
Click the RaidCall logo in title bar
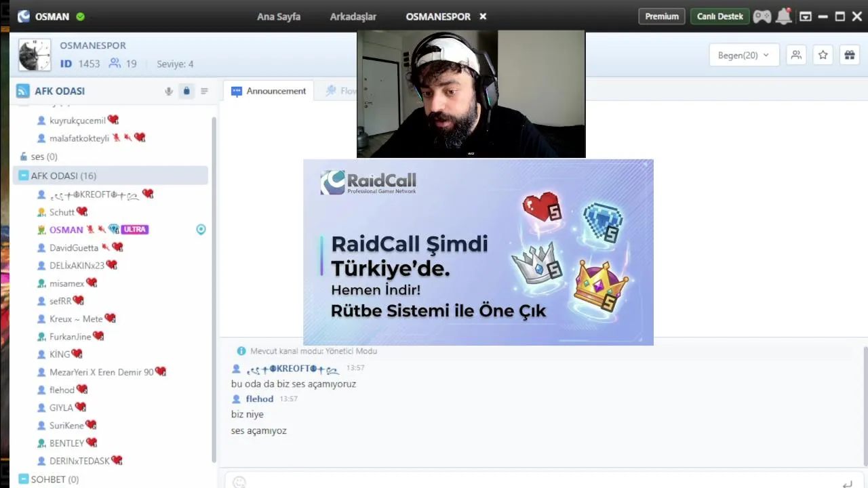[x=24, y=16]
